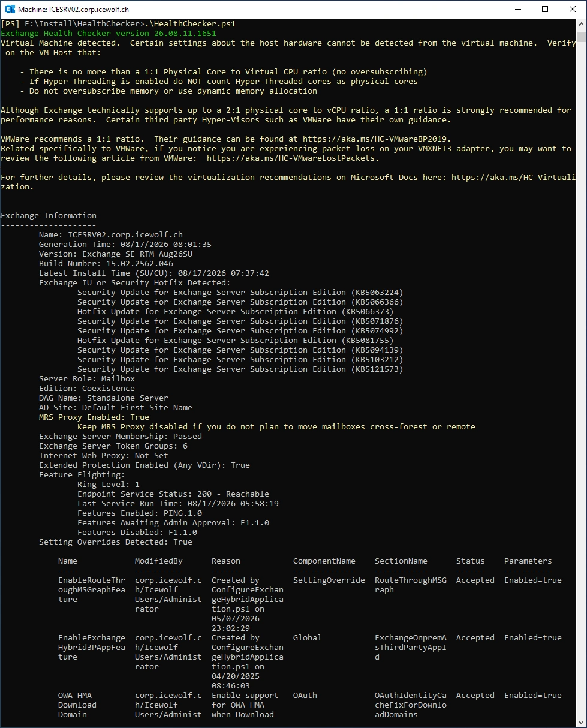This screenshot has width=587, height=728.
Task: Click the yellow 'MRS Proxy Enabled: True' line
Action: coord(94,417)
